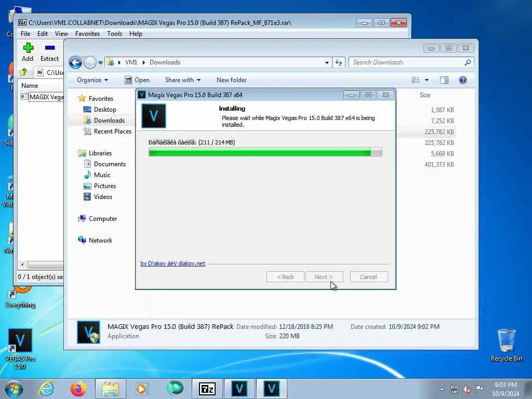Click the Extract button in 7-Zip toolbar
Screen dimensions: 532x399
coord(49,52)
